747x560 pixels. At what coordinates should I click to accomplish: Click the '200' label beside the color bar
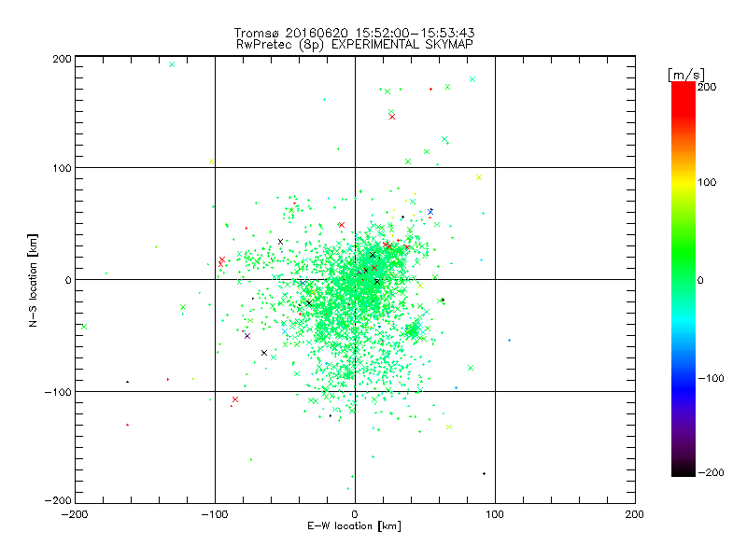coord(707,87)
